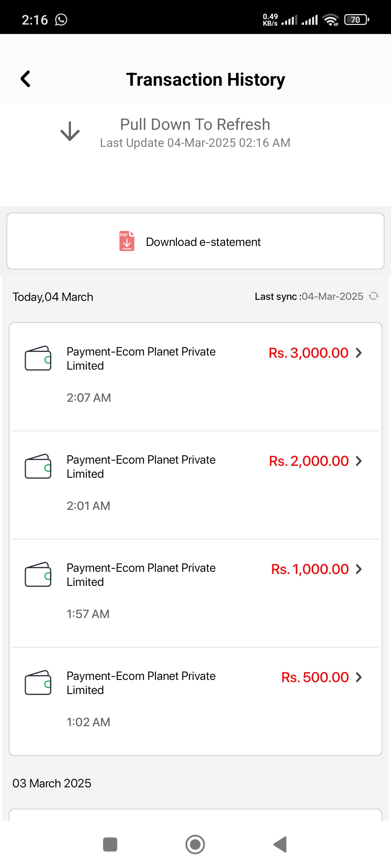
Task: Tap the Android home navigation button
Action: point(195,844)
